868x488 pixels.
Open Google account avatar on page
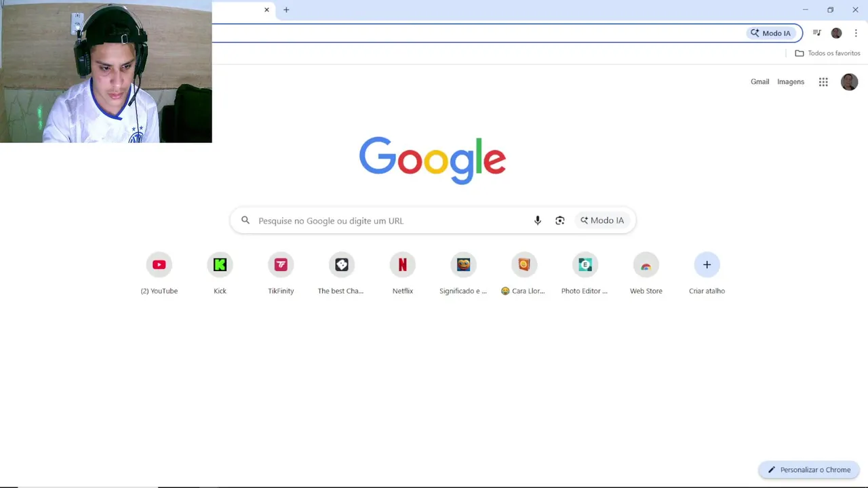click(x=849, y=82)
